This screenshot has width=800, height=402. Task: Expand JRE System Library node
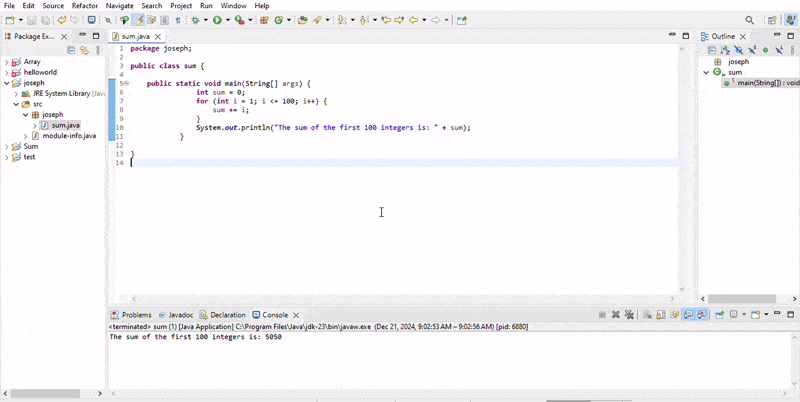(16, 93)
